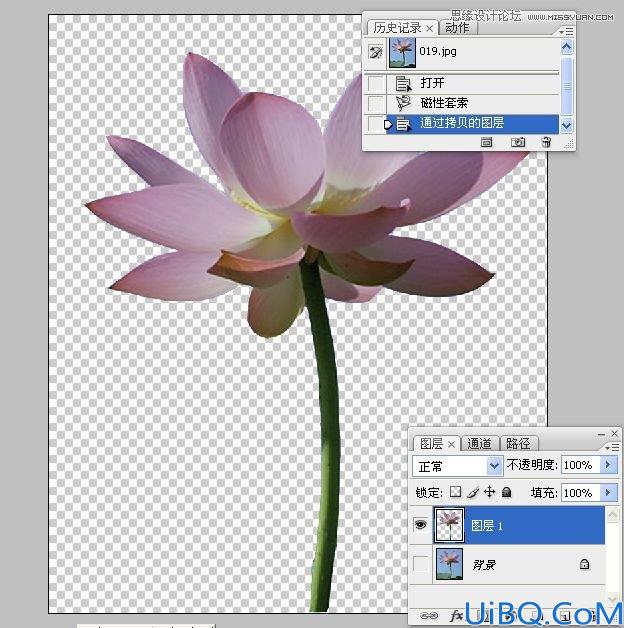Click the 填充 100% value field
Image resolution: width=624 pixels, height=628 pixels.
tap(581, 493)
